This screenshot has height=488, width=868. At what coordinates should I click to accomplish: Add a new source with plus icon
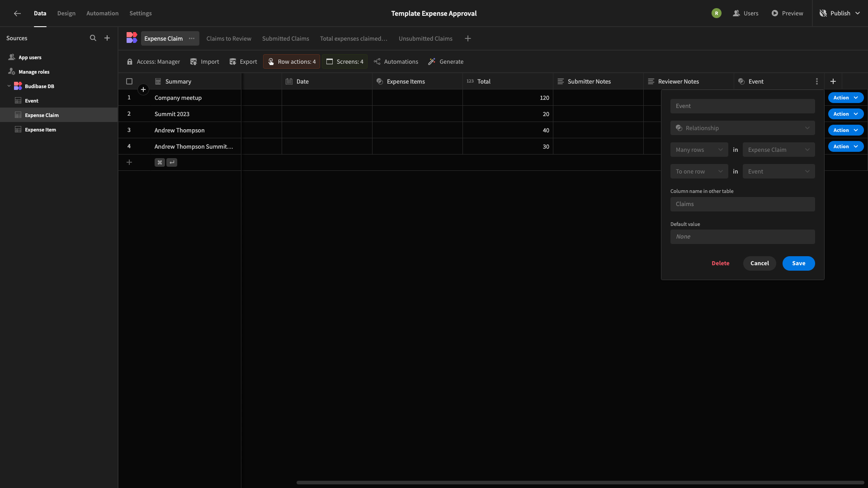point(107,38)
